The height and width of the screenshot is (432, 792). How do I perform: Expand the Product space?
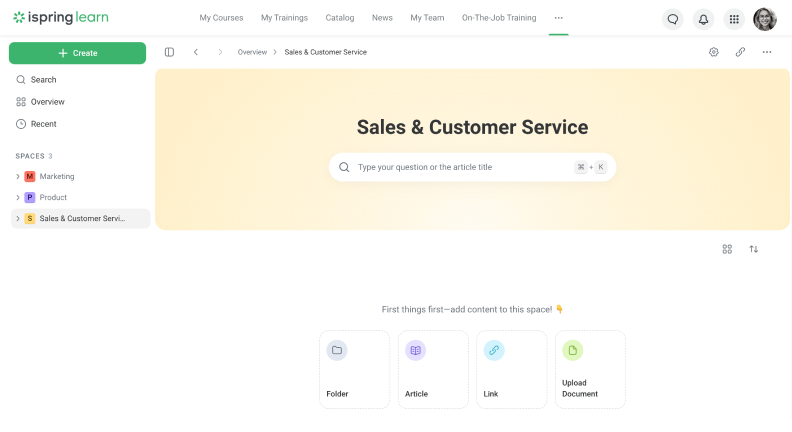[x=18, y=198]
